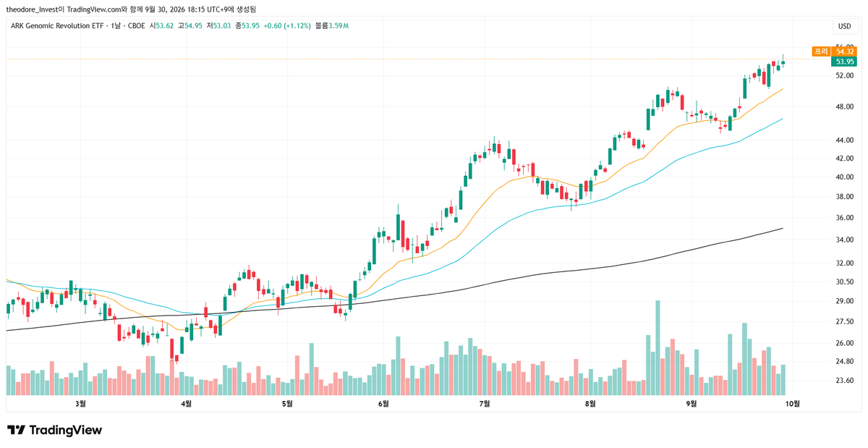Click the low value 저53.03
The image size is (868, 448).
pyautogui.click(x=218, y=26)
